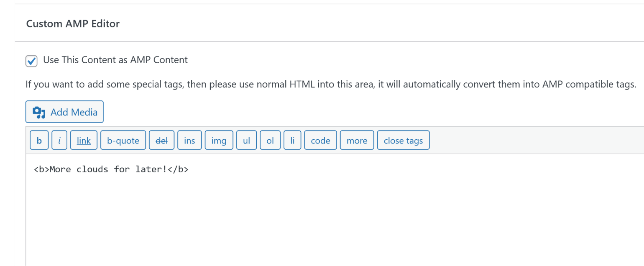Click the 'Use This Content as AMP Content' label

pos(115,60)
